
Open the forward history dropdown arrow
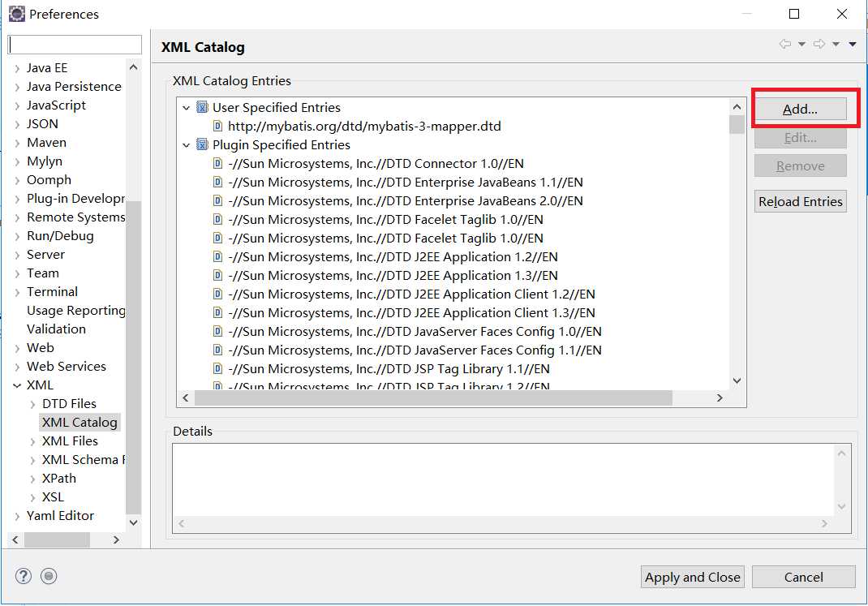836,45
